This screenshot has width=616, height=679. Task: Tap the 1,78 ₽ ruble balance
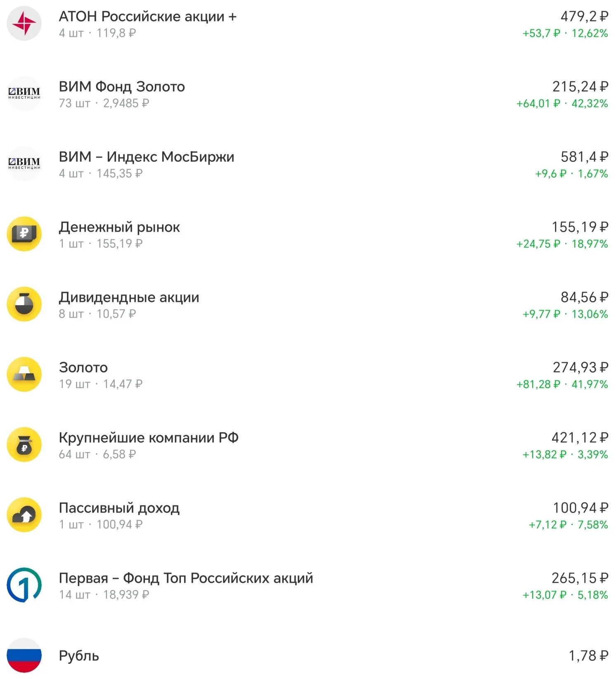[588, 656]
